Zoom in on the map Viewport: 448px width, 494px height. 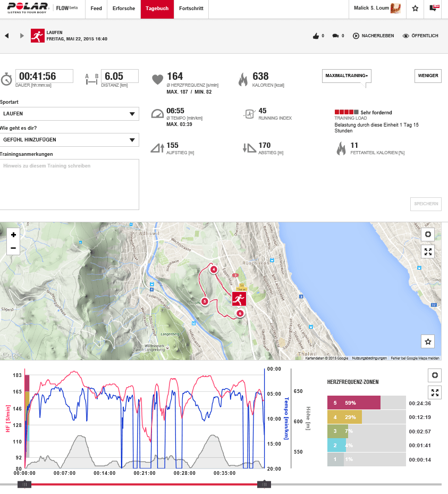click(13, 235)
